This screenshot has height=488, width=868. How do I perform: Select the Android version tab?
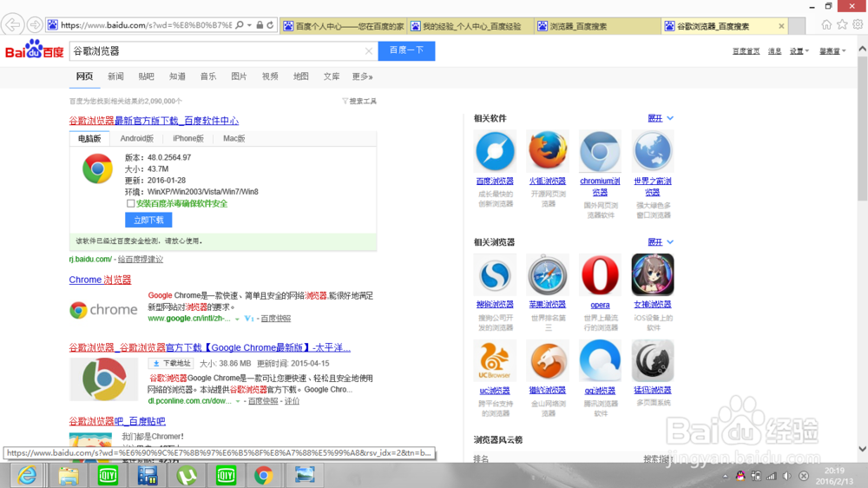[137, 138]
